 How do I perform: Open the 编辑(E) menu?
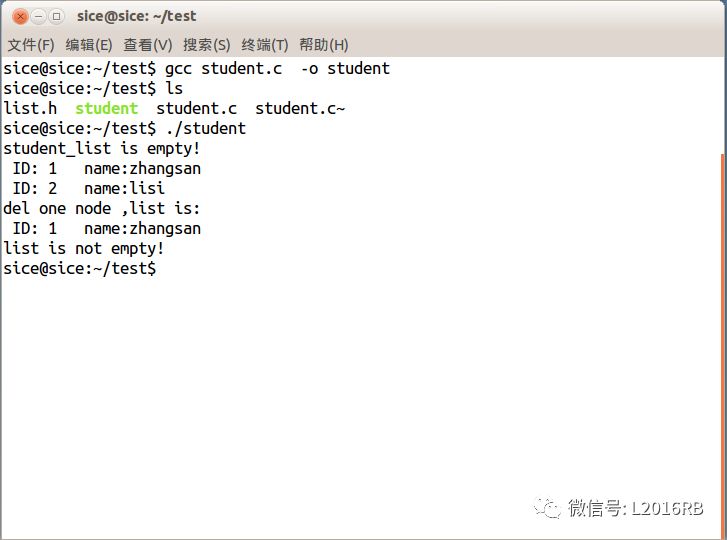[x=89, y=45]
